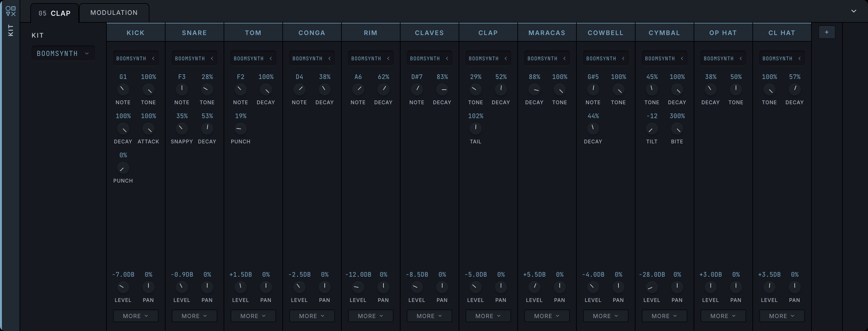Open the KIT BOOMSYNTH dropdown
Viewport: 868px width, 331px height.
[x=63, y=53]
